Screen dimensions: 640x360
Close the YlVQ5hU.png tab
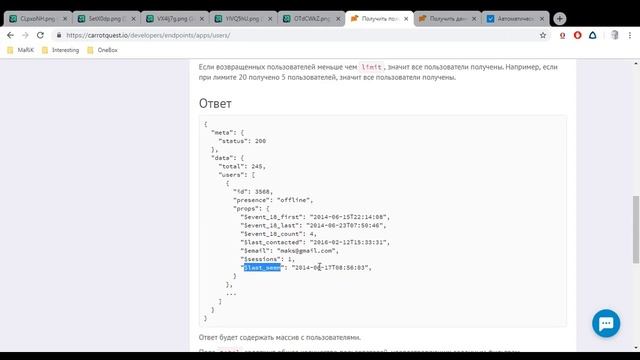(x=270, y=19)
